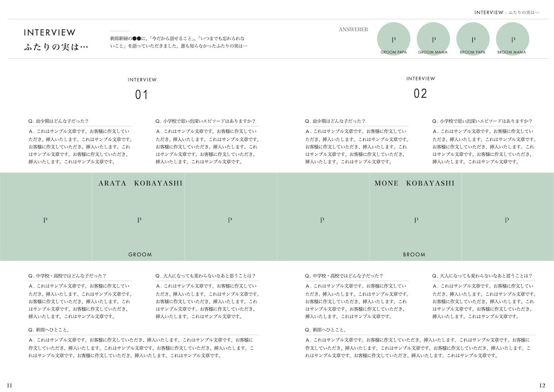Click the ふたりの実は… heading
This screenshot has height=392, width=554.
pos(56,47)
